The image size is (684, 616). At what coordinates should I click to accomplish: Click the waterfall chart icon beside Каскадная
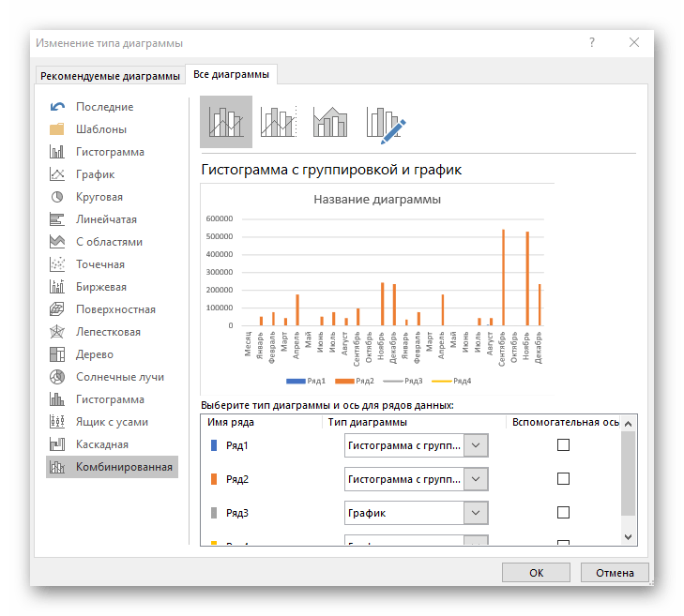point(57,444)
